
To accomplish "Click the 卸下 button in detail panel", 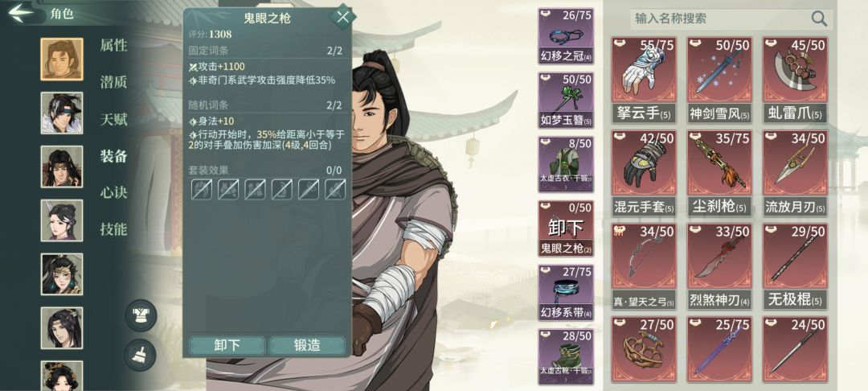I will [227, 345].
